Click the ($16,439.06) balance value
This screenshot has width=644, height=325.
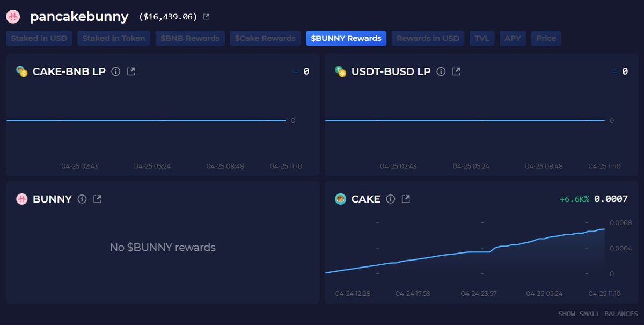coord(168,17)
